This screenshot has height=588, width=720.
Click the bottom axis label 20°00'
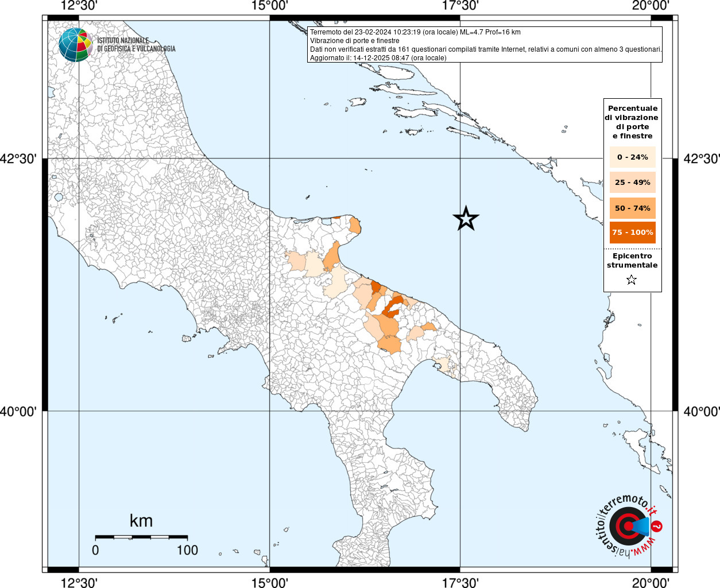[x=651, y=582]
